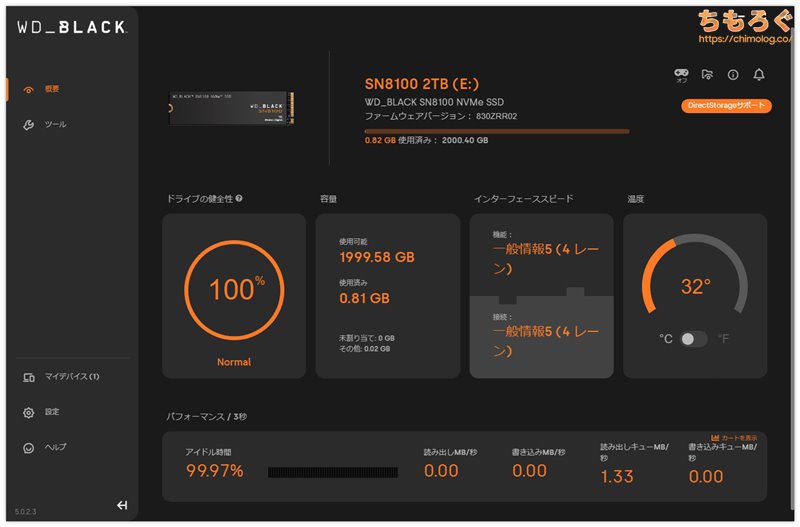
Task: Click the SN8100 SSD product thumbnail
Action: point(231,108)
